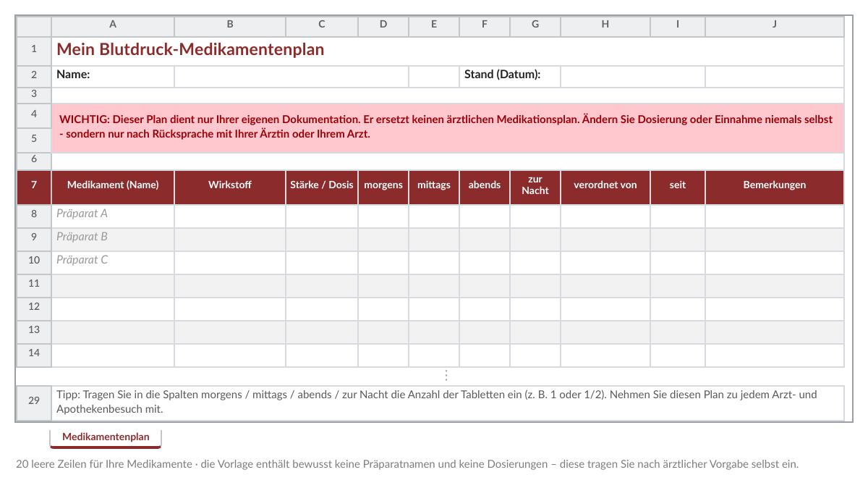Click the 'verordnet von' column heading
Image resolution: width=868 pixels, height=488 pixels.
click(x=605, y=186)
